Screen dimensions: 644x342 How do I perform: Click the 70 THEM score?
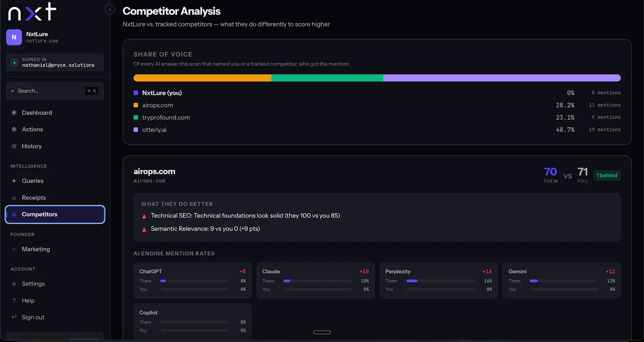coord(550,172)
